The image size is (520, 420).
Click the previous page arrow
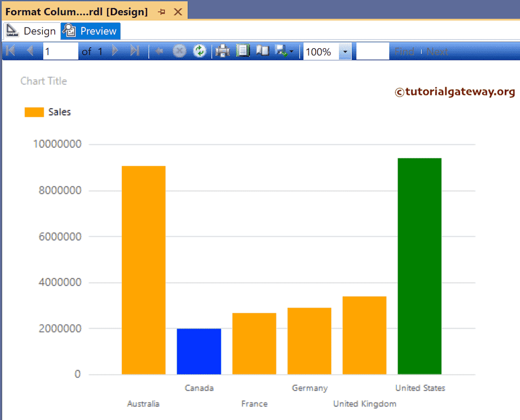click(30, 51)
